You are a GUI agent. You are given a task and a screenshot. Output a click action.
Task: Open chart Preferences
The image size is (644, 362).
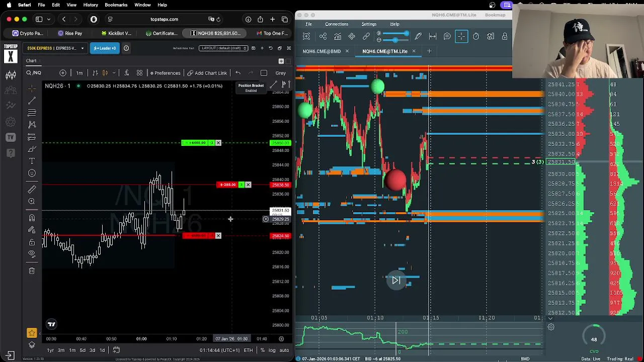pyautogui.click(x=165, y=73)
